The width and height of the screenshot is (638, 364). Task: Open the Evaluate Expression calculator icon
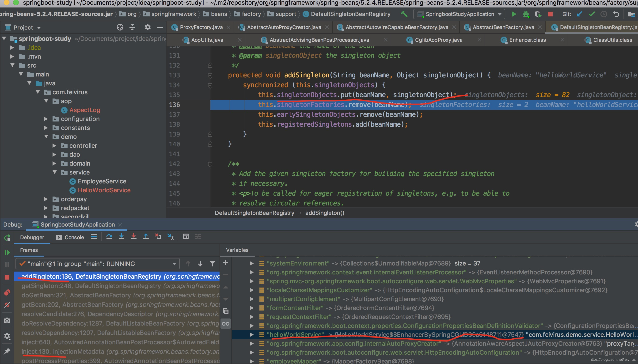pyautogui.click(x=186, y=236)
